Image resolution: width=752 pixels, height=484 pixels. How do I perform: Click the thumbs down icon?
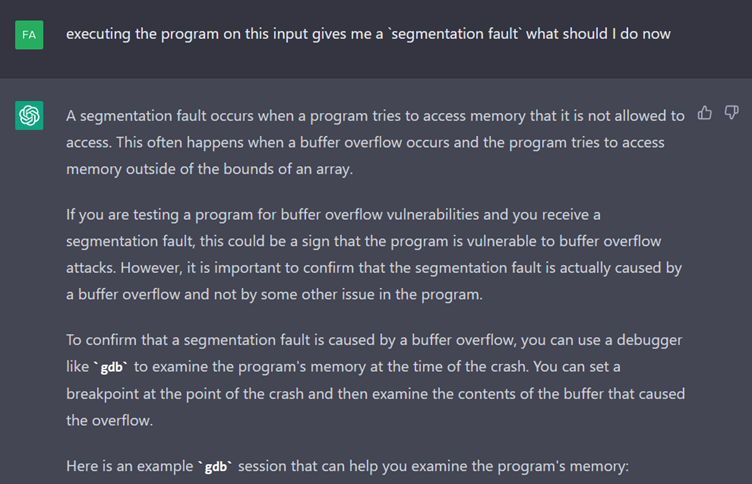pos(731,113)
